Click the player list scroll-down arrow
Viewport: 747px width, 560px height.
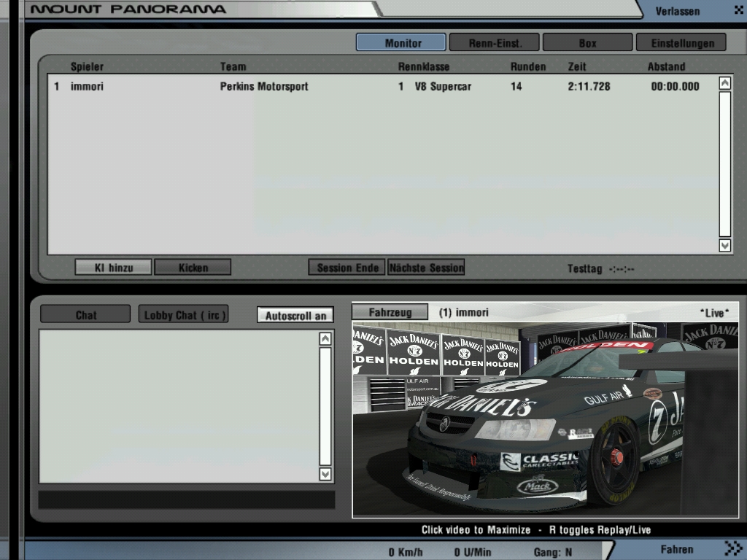[x=724, y=245]
